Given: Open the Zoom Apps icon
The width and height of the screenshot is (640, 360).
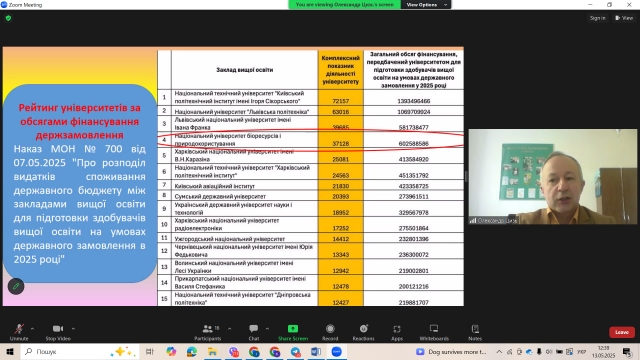Looking at the screenshot, I should pyautogui.click(x=397, y=329).
